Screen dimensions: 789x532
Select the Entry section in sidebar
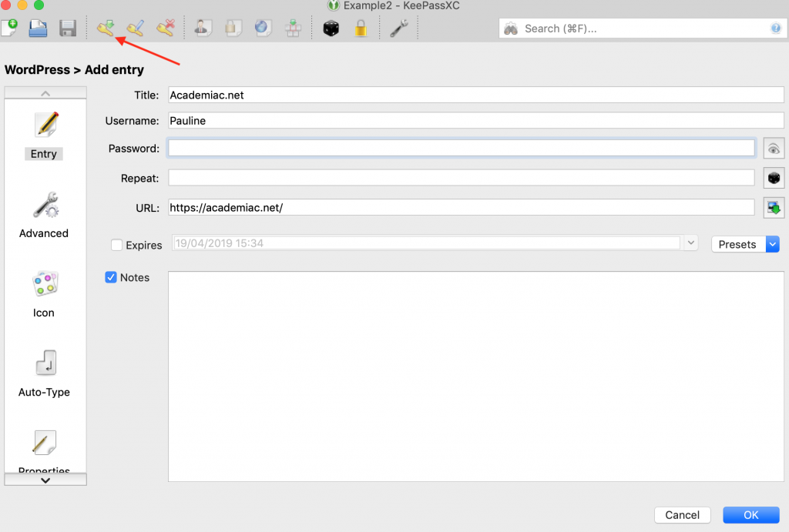click(x=44, y=136)
